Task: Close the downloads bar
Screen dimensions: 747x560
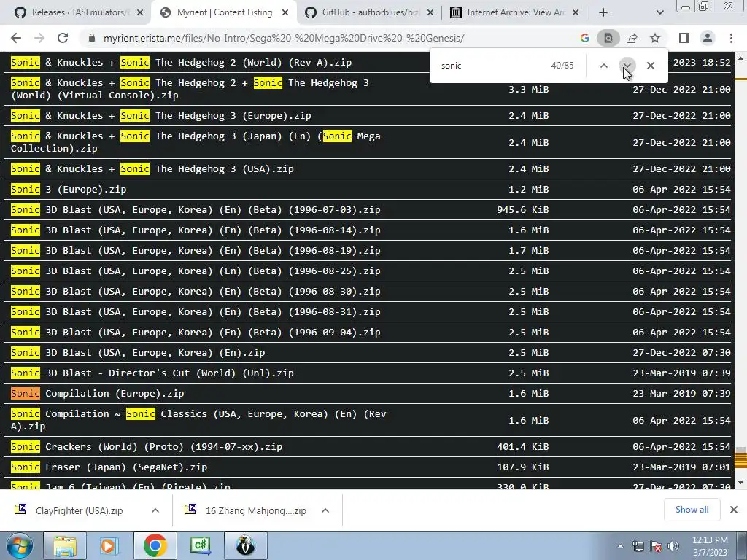Action: (x=734, y=510)
